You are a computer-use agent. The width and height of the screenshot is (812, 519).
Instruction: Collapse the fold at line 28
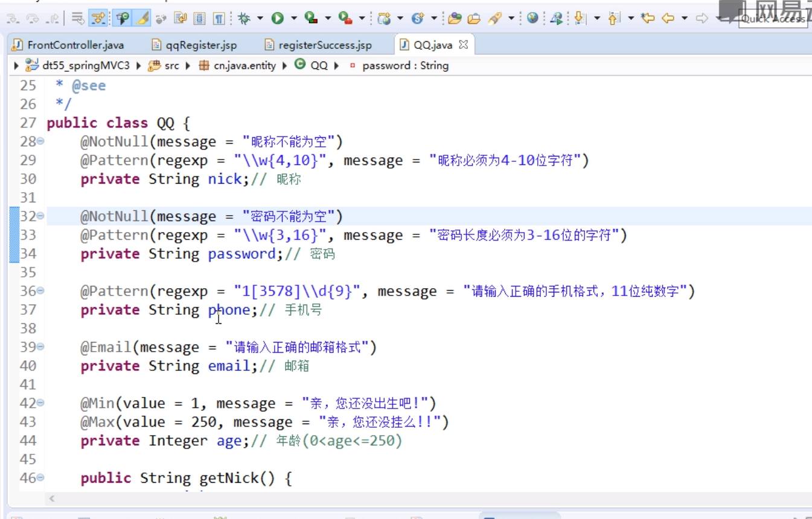click(x=40, y=141)
